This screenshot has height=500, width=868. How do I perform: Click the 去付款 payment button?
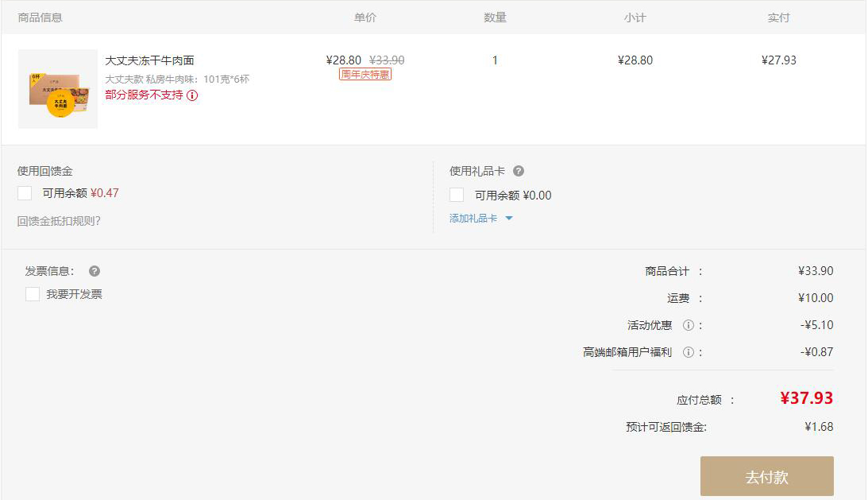click(x=766, y=476)
